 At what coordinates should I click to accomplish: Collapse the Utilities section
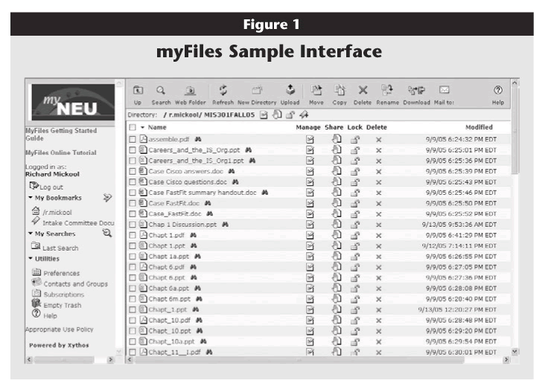coord(31,259)
